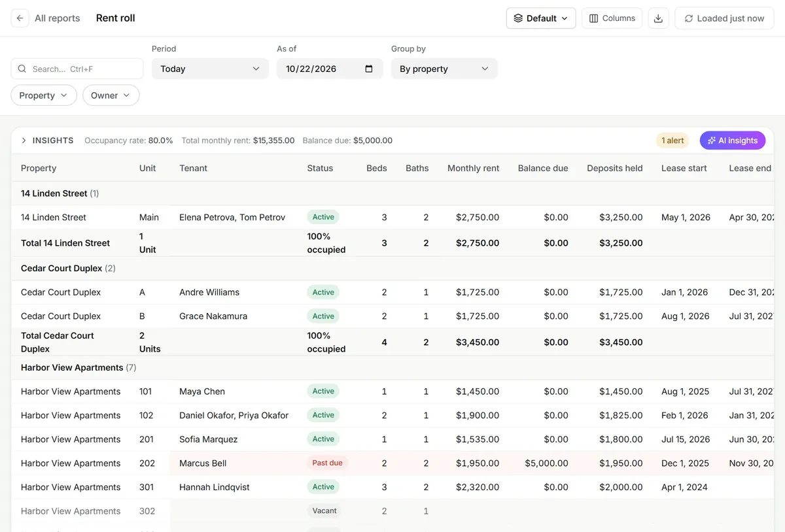Click the Total 14 Linden Street row label
This screenshot has height=532, width=785.
click(x=65, y=243)
